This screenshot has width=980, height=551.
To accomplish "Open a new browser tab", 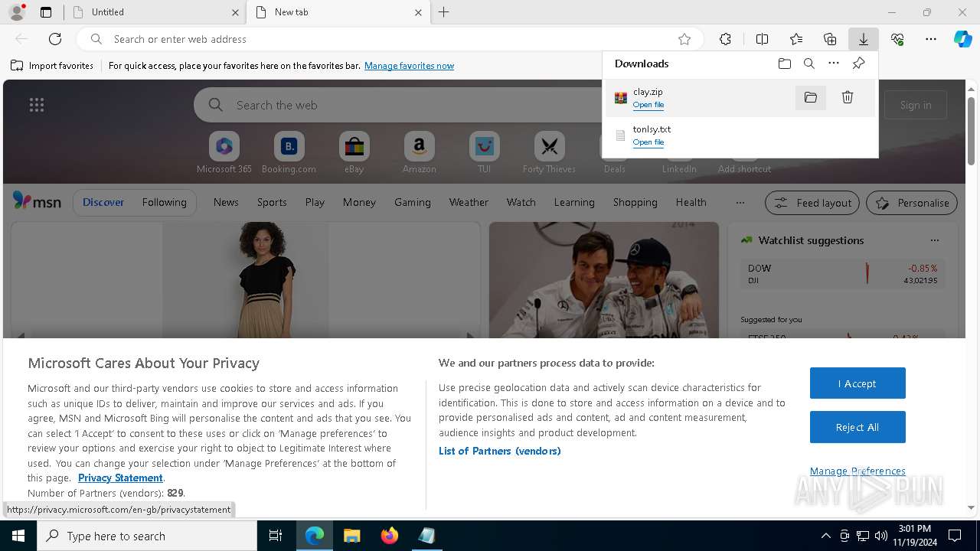I will tap(444, 12).
